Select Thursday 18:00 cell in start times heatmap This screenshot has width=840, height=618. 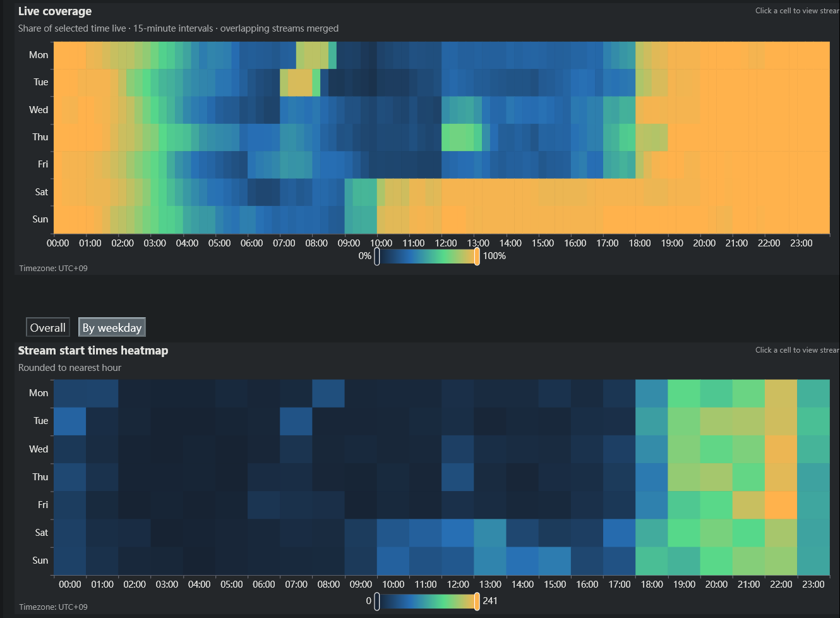click(652, 477)
